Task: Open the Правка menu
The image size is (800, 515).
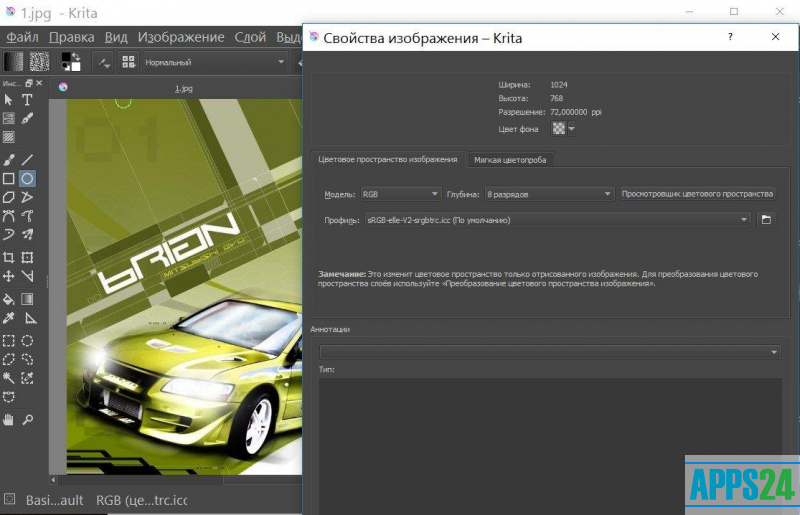Action: [x=72, y=37]
